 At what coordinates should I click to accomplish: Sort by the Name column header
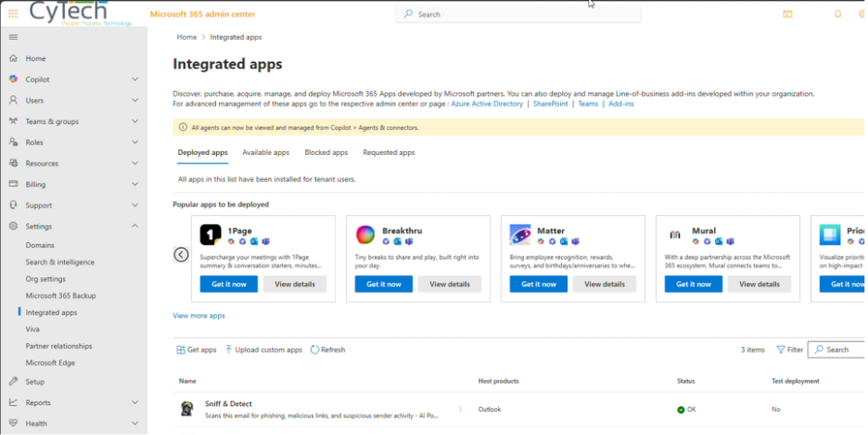pyautogui.click(x=187, y=381)
